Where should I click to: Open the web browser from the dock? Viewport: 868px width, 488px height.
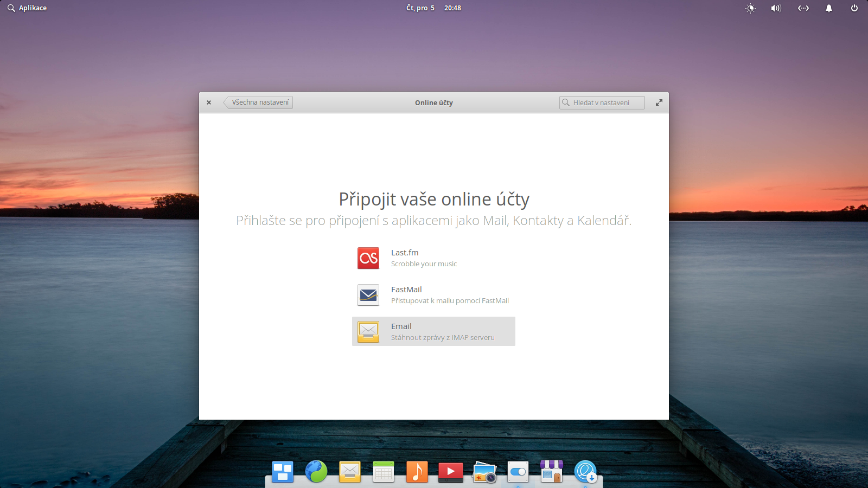click(x=317, y=472)
